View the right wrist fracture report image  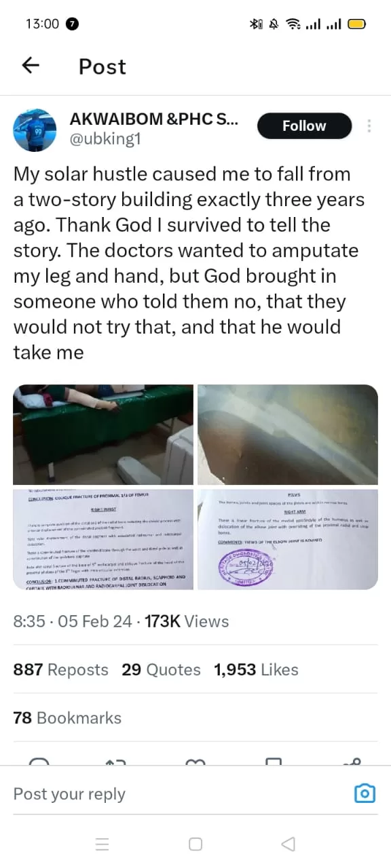point(103,539)
